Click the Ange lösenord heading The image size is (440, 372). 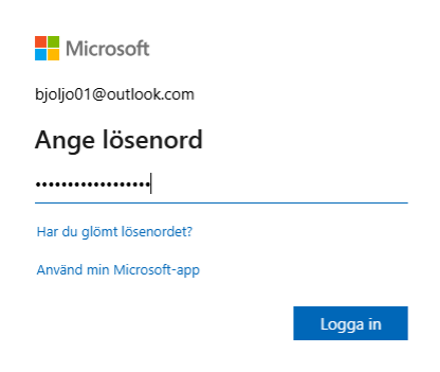[119, 140]
